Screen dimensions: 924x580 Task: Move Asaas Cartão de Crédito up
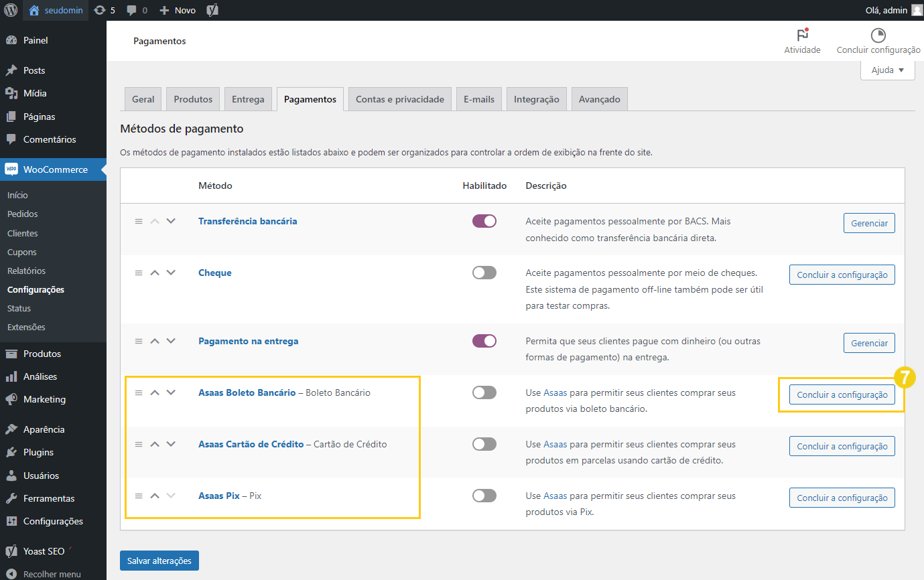point(155,444)
